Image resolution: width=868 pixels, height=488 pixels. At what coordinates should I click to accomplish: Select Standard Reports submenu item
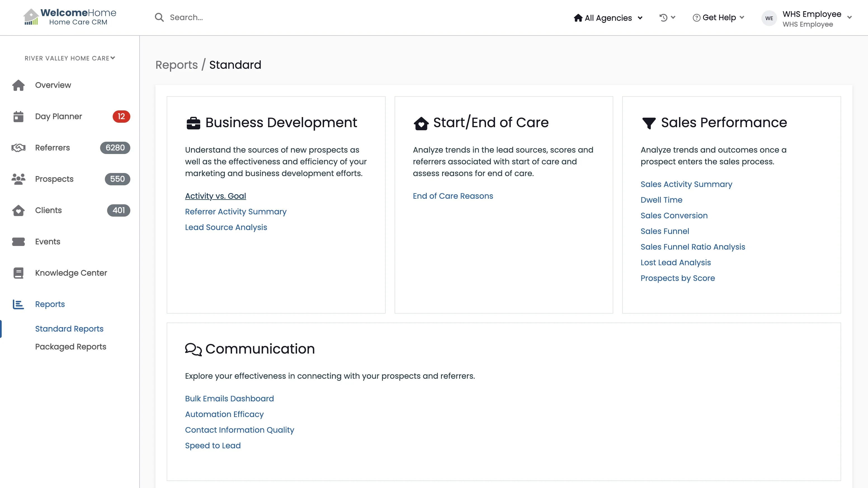(69, 329)
